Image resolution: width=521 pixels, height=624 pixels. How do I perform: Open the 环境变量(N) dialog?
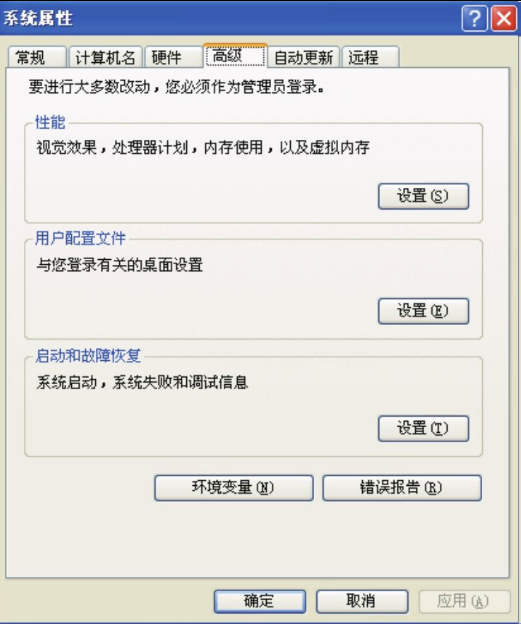[x=234, y=488]
